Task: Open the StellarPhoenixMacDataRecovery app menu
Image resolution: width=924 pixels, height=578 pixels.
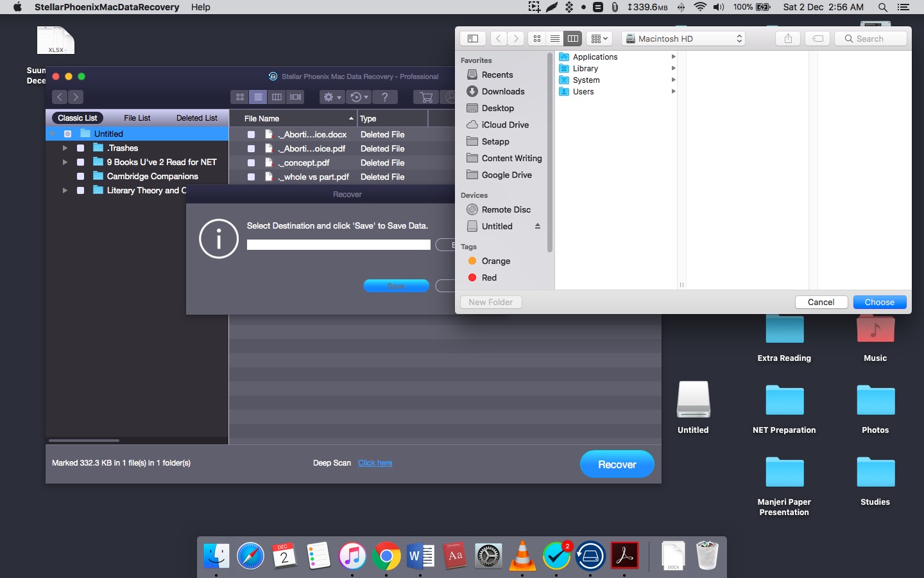Action: click(107, 7)
